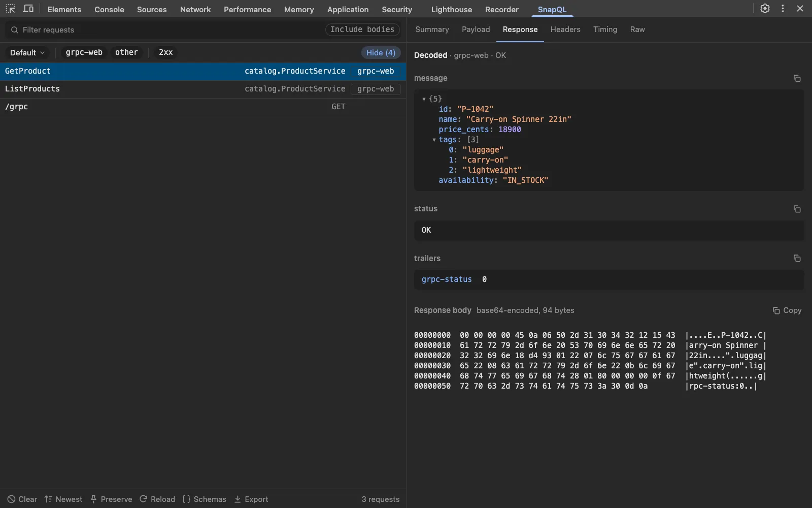Switch to the Payload tab
The height and width of the screenshot is (508, 812).
point(476,29)
